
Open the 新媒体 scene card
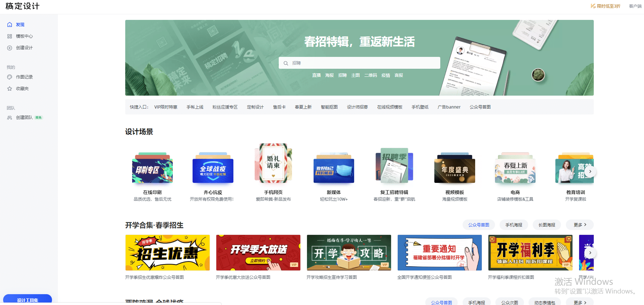click(334, 168)
